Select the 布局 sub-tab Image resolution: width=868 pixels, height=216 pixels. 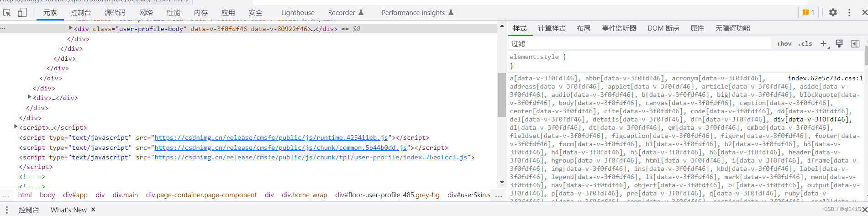click(x=584, y=28)
